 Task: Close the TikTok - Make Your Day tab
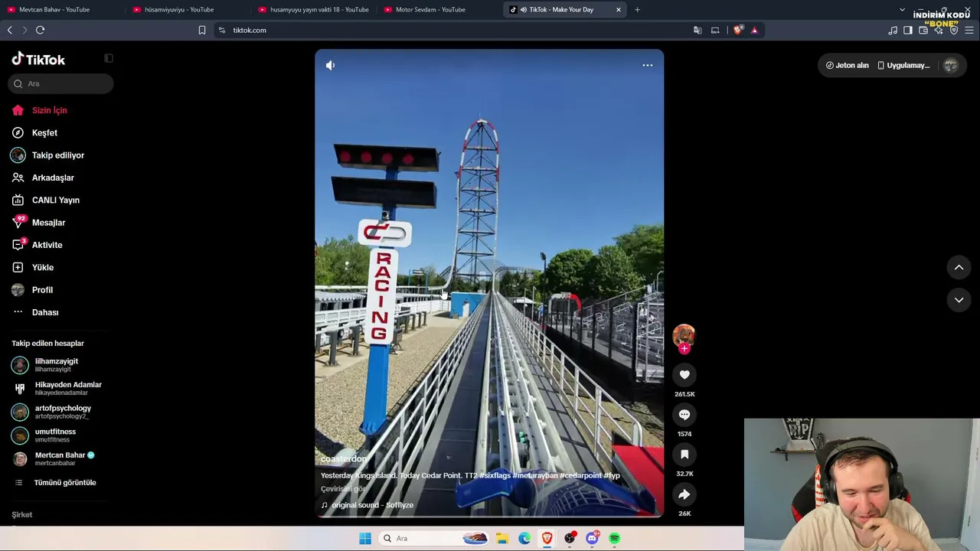[x=619, y=10]
